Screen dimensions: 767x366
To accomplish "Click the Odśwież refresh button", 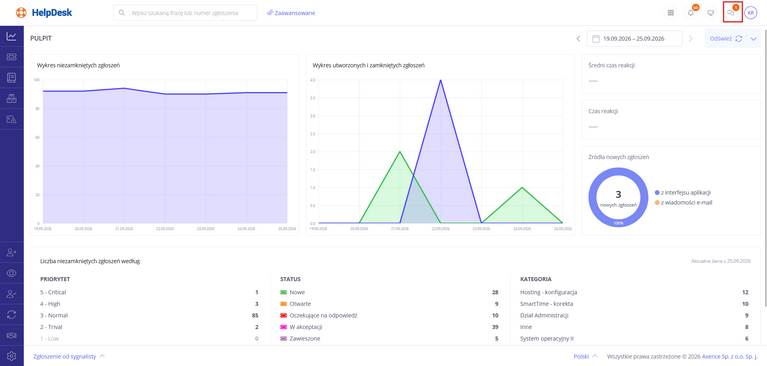I will point(726,39).
